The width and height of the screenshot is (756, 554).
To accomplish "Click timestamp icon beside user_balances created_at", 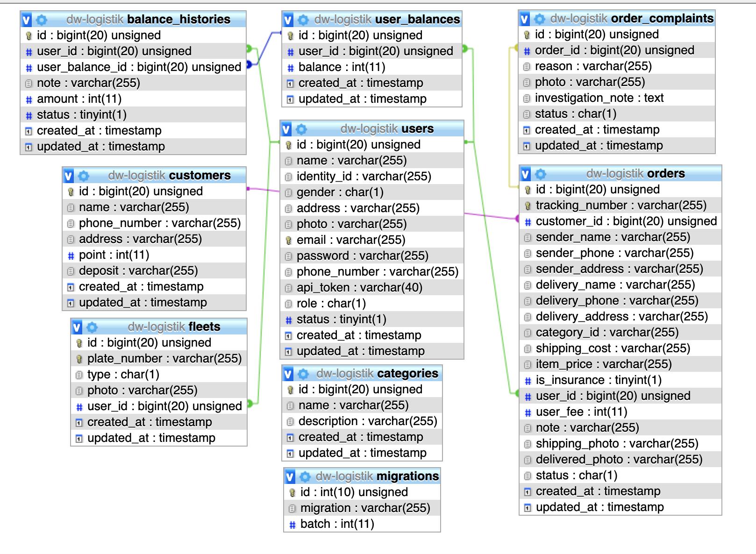I will pos(290,84).
